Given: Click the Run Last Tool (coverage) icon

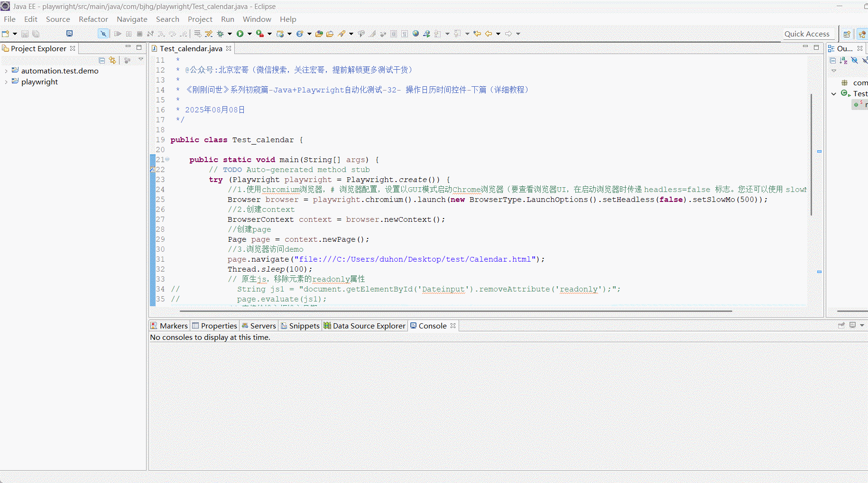Looking at the screenshot, I should [x=260, y=34].
